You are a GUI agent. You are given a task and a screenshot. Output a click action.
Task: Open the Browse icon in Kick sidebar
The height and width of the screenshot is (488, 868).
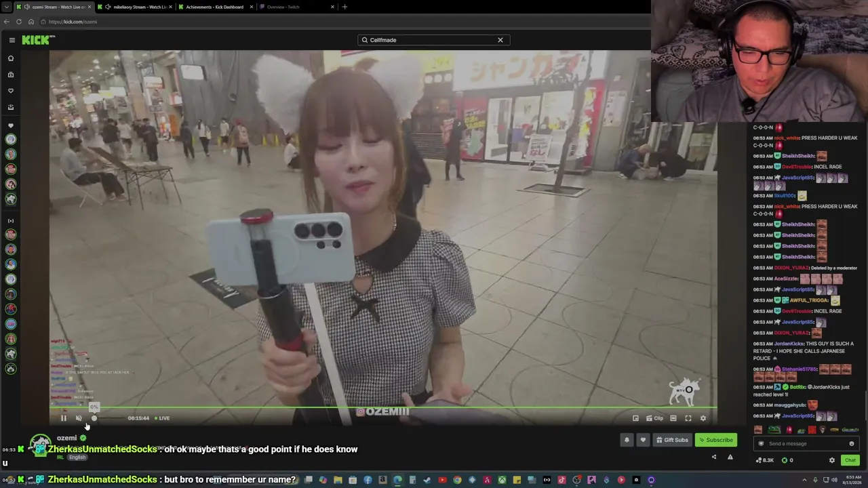(x=11, y=75)
